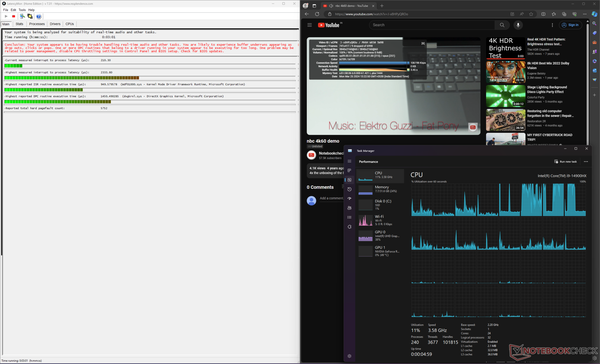This screenshot has width=600, height=364.
Task: Open Task Manager Startup apps page
Action: [349, 199]
